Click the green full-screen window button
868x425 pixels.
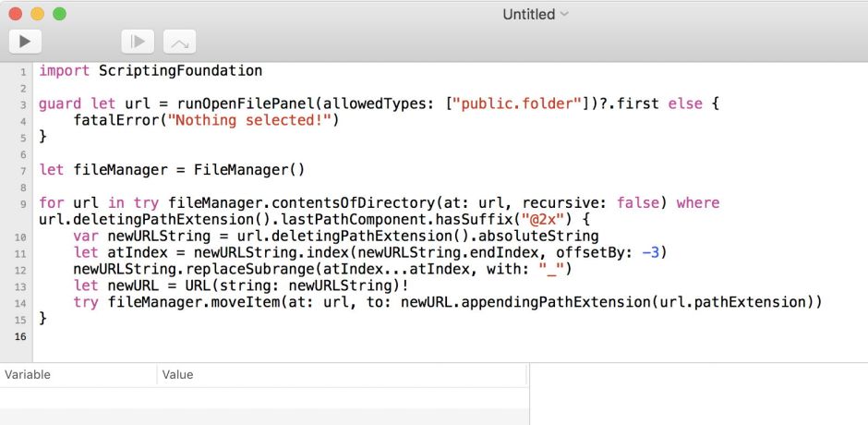59,14
